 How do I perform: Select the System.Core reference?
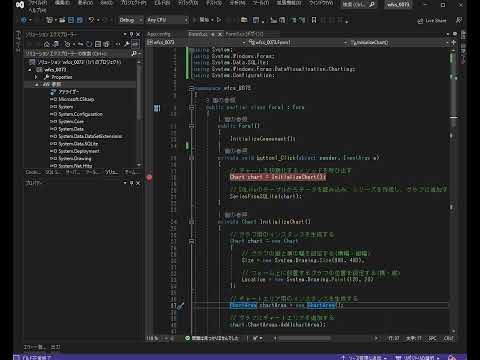(67, 121)
